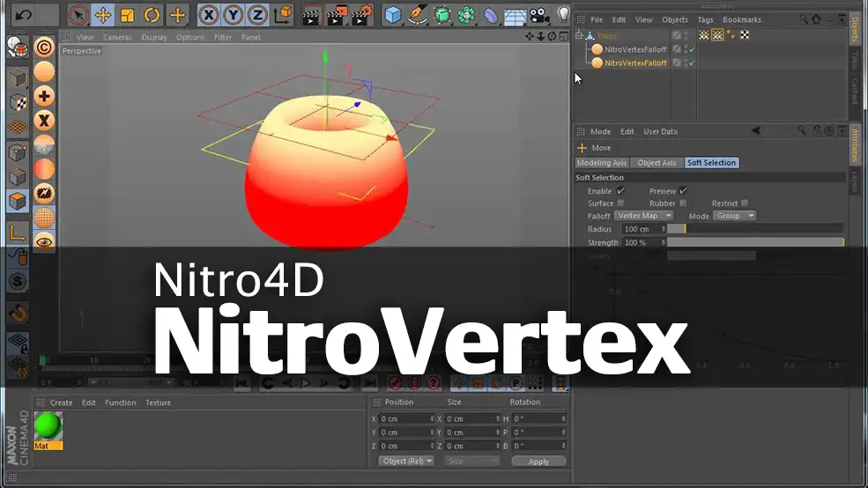Open Material Manager Texture menu
Viewport: 868px width, 488px height.
click(158, 403)
